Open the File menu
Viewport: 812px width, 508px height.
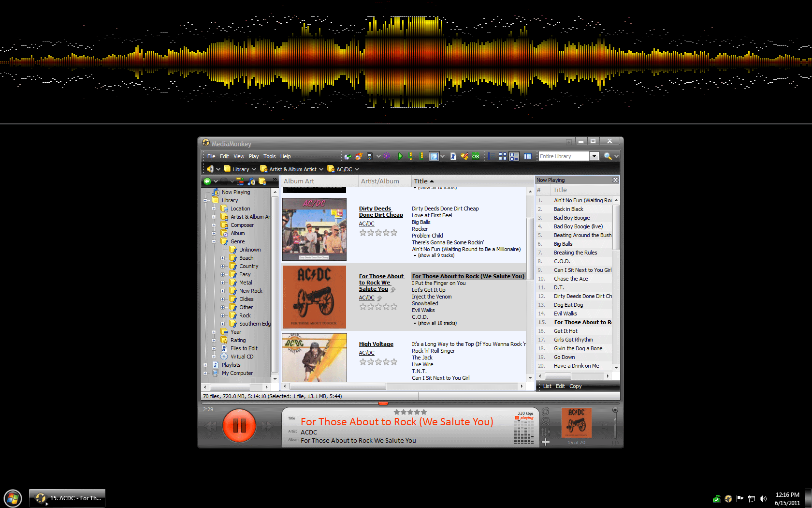pyautogui.click(x=211, y=156)
